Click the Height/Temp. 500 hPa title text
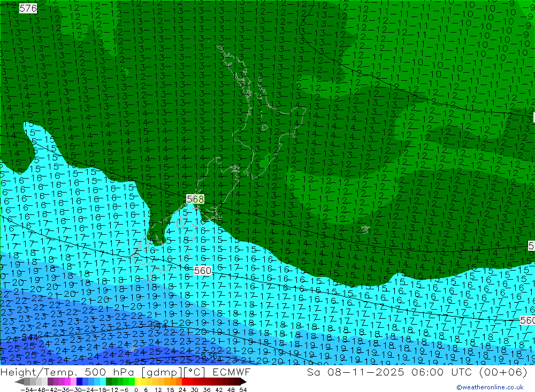Image resolution: width=535 pixels, height=392 pixels. pos(68,372)
